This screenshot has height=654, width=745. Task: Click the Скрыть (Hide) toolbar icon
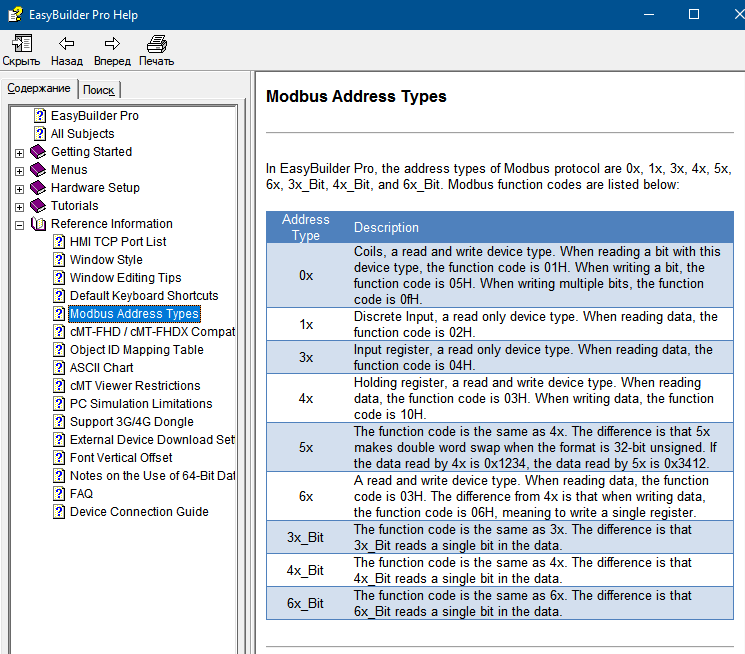click(x=21, y=44)
